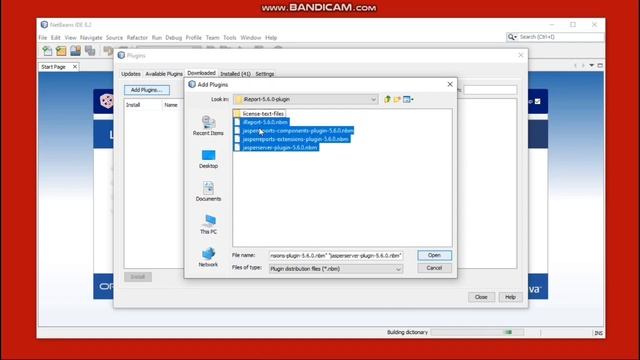Open the Window menu

pos(251,38)
